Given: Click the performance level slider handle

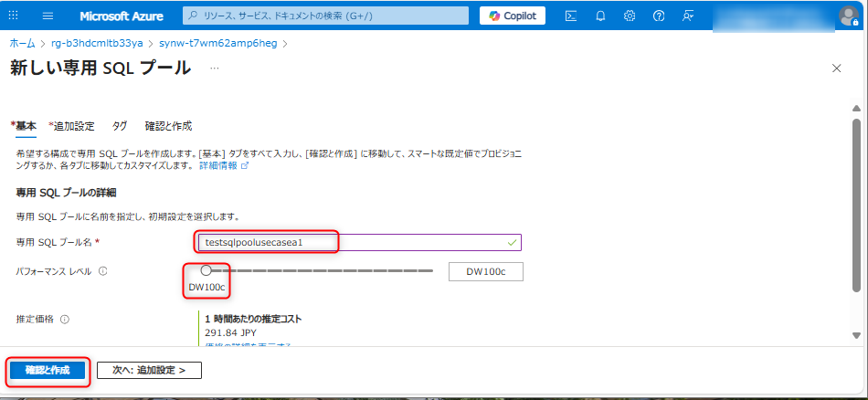Looking at the screenshot, I should 206,270.
